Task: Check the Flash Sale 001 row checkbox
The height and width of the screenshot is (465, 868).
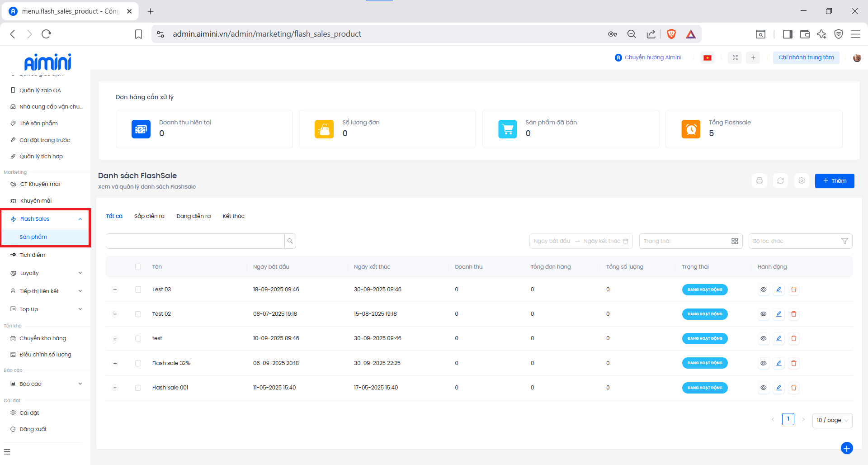Action: 138,388
